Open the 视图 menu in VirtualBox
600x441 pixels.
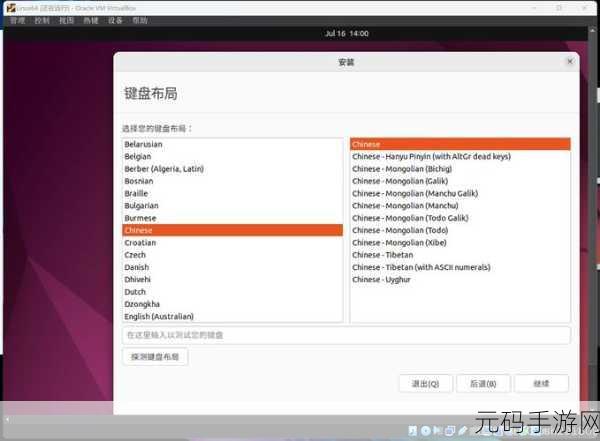pos(67,20)
